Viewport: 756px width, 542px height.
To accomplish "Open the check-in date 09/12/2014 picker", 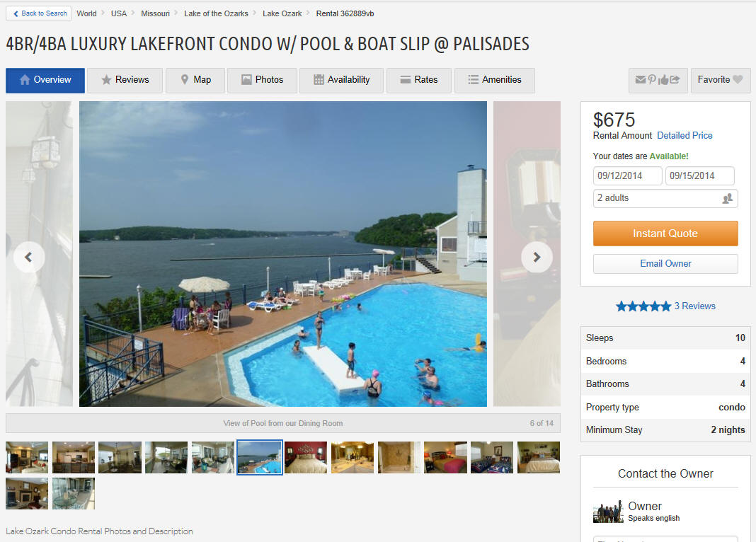I will (627, 176).
